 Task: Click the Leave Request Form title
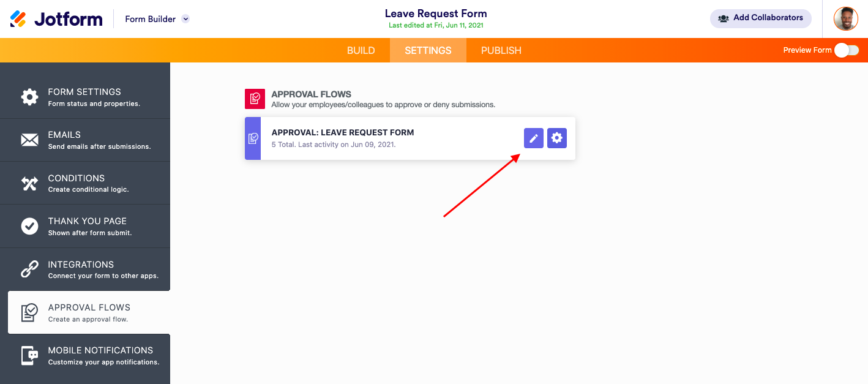click(x=436, y=13)
